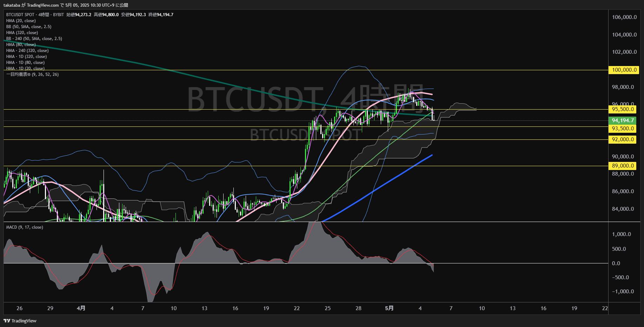Click the yellow 100,000.0 price label
The width and height of the screenshot is (644, 327).
tap(624, 70)
